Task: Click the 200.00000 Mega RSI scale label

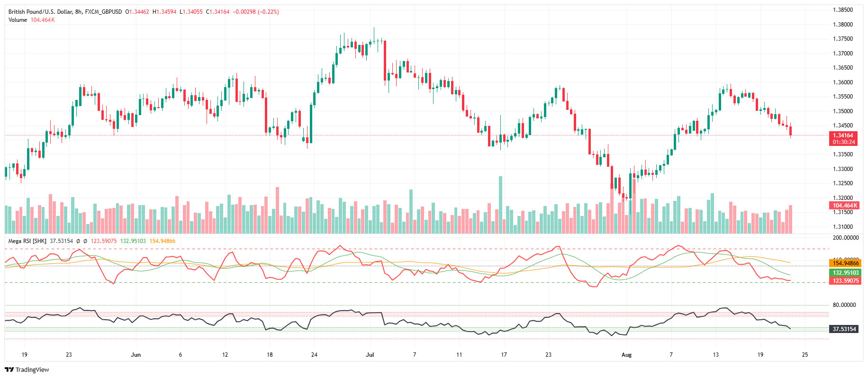Action: (845, 238)
